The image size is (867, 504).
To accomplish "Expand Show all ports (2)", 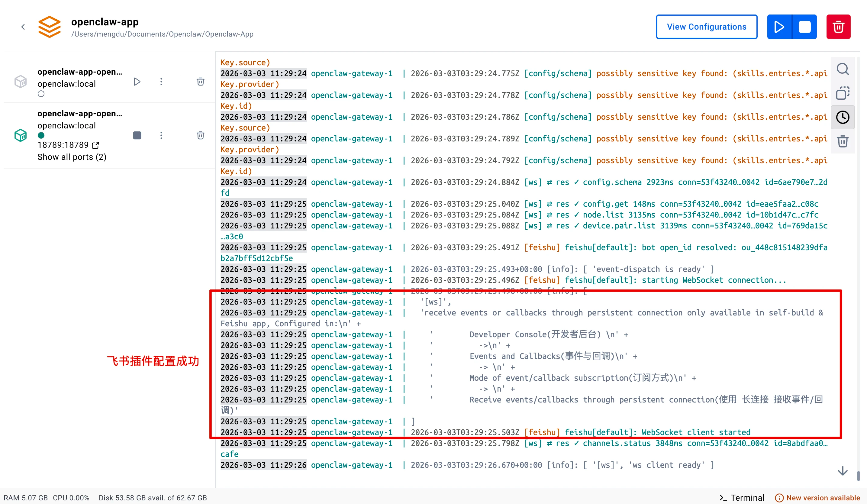I will (72, 157).
